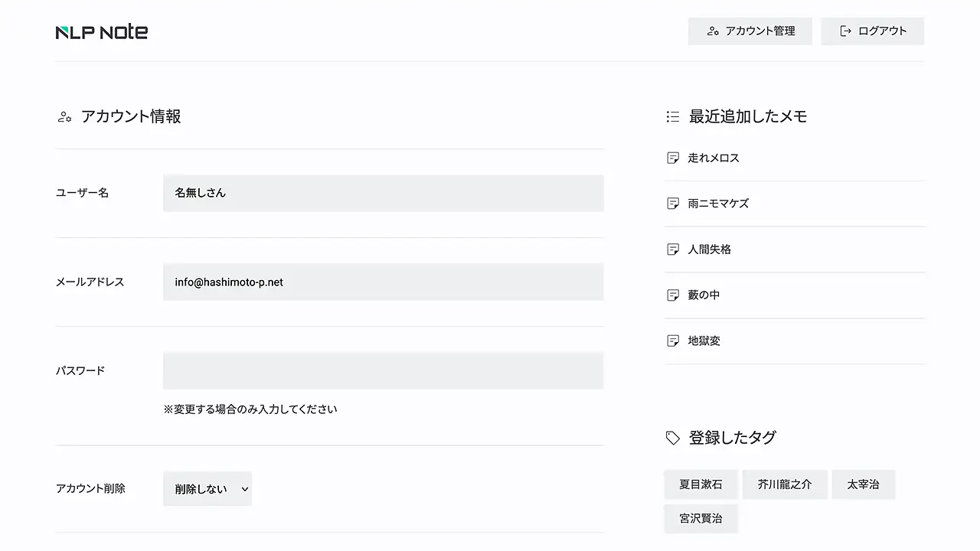Select the 宮沢賢治 tag
The height and width of the screenshot is (551, 980).
[x=701, y=518]
